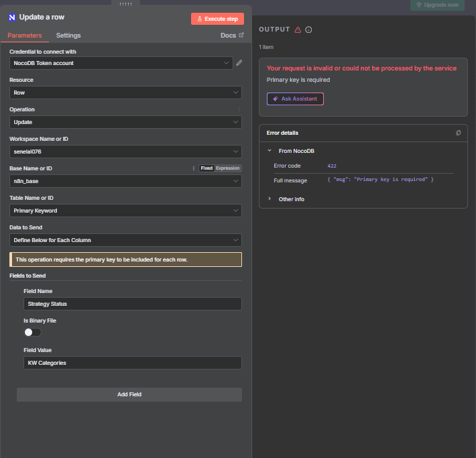476x458 pixels.
Task: Switch to the Settings tab
Action: pyautogui.click(x=68, y=36)
